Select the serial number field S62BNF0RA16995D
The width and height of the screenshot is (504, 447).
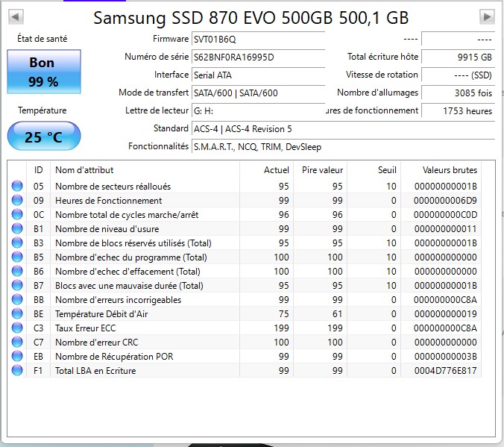(258, 57)
